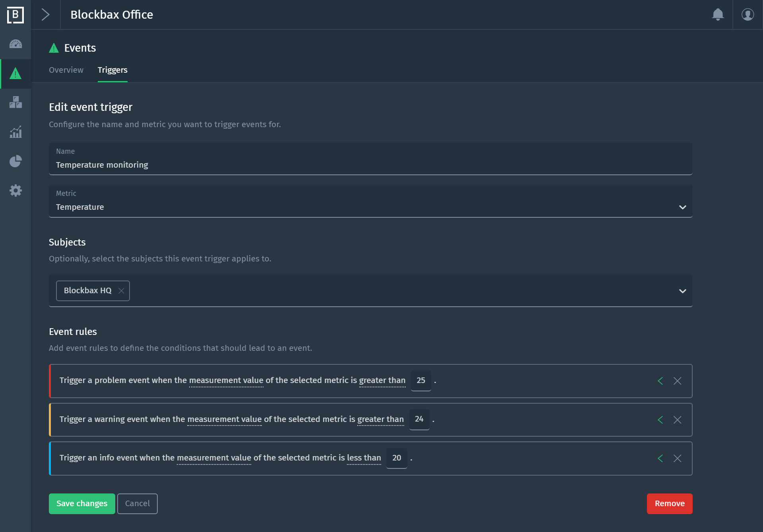
Task: Remove the Blockbax HQ subject chip
Action: point(121,291)
